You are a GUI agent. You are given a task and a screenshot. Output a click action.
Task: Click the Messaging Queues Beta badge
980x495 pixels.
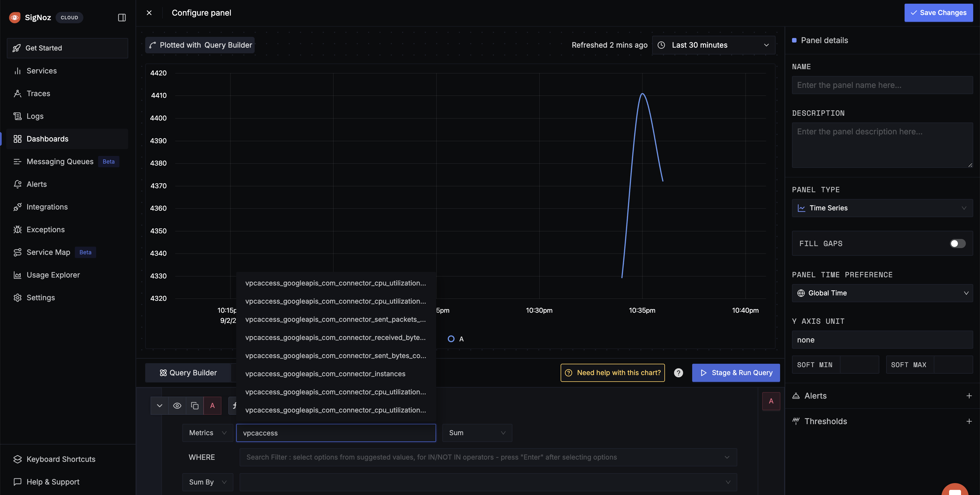pyautogui.click(x=108, y=162)
